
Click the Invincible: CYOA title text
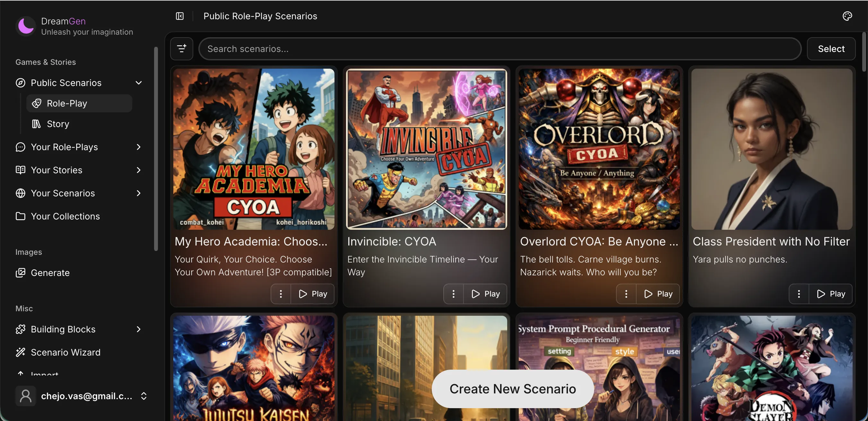392,242
